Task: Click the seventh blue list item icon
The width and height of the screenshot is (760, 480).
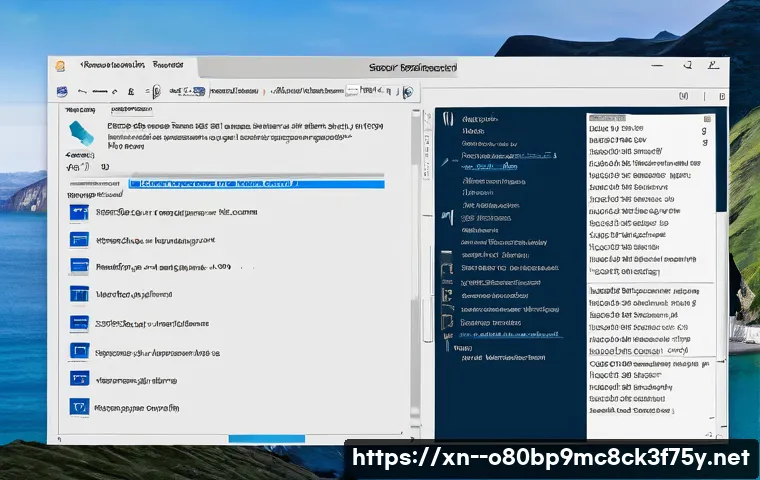Action: (x=79, y=379)
